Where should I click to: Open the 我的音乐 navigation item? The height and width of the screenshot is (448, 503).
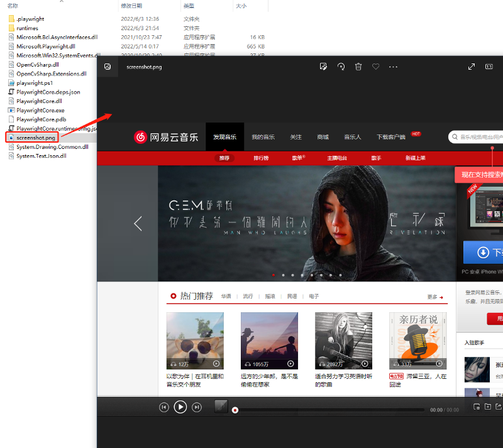263,137
